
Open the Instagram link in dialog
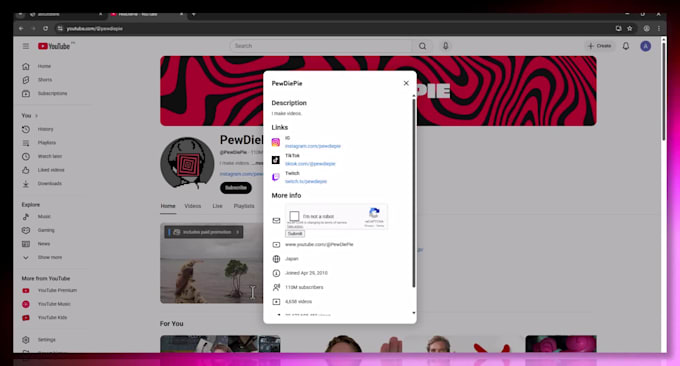[313, 146]
